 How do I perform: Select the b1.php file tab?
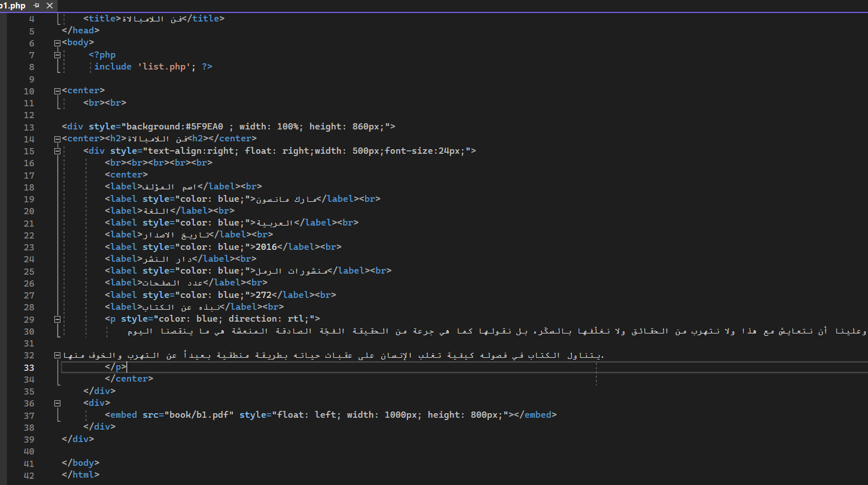point(13,6)
